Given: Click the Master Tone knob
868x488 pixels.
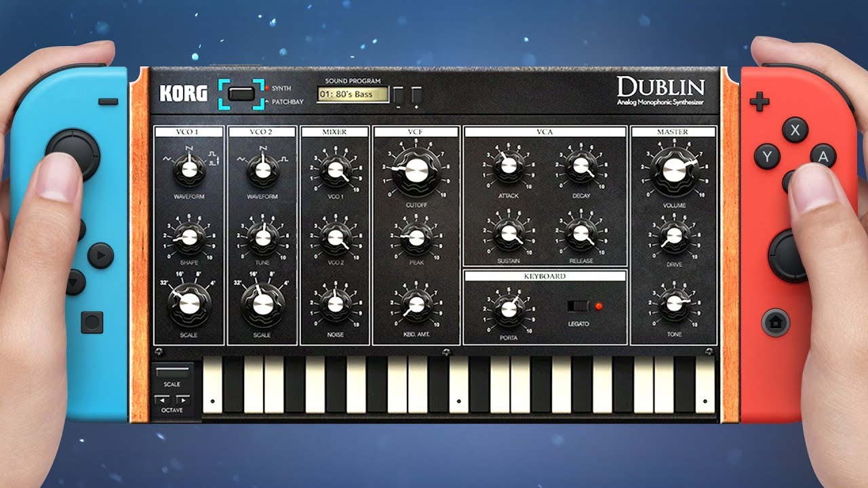Looking at the screenshot, I should pyautogui.click(x=673, y=303).
